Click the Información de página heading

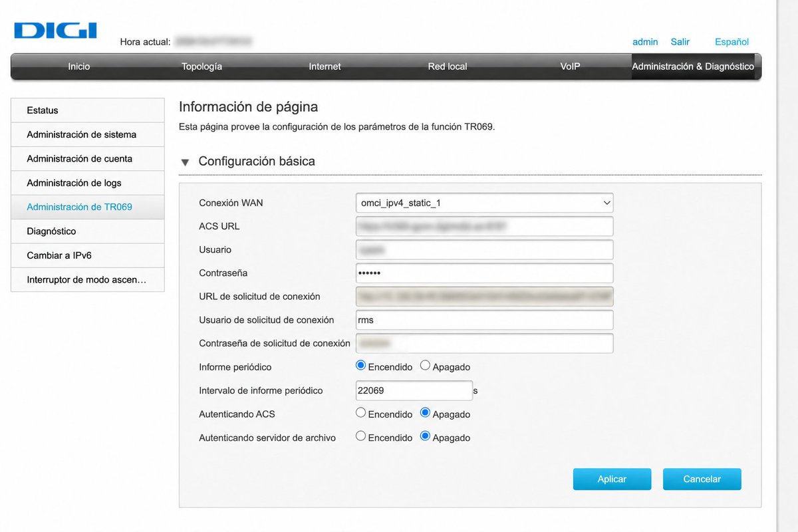[249, 106]
